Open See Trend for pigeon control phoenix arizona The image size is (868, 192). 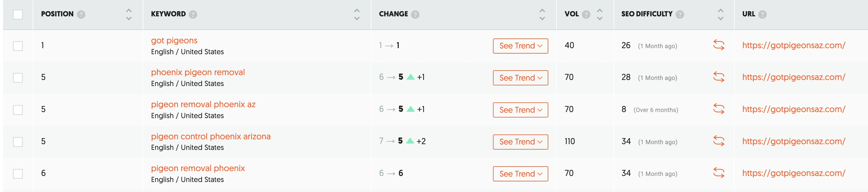point(520,142)
